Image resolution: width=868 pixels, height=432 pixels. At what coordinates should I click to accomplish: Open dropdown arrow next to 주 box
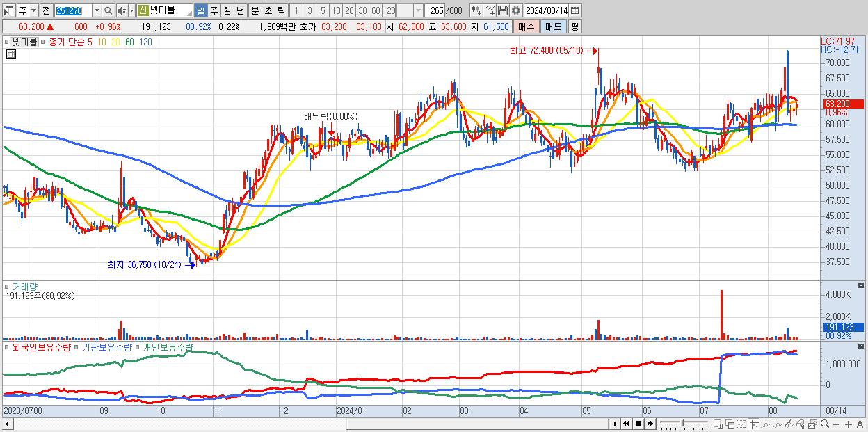click(33, 10)
